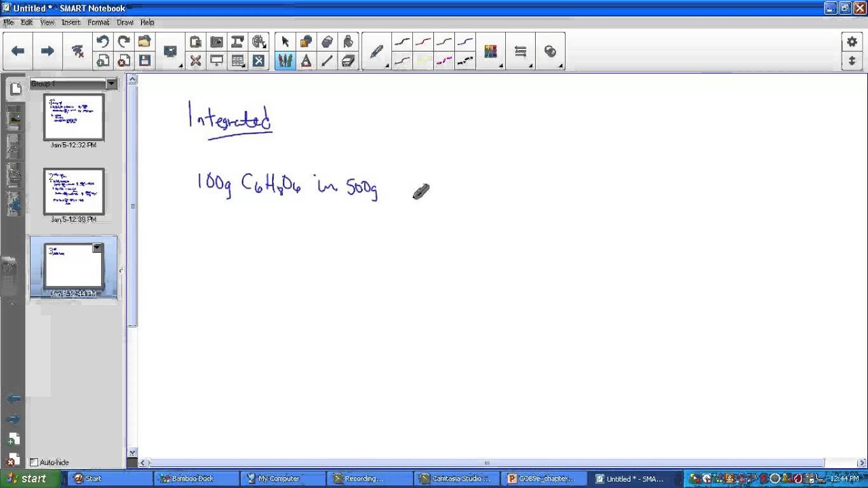Move toolbar with the up-down arrow icon
The height and width of the screenshot is (488, 868).
pyautogui.click(x=852, y=61)
